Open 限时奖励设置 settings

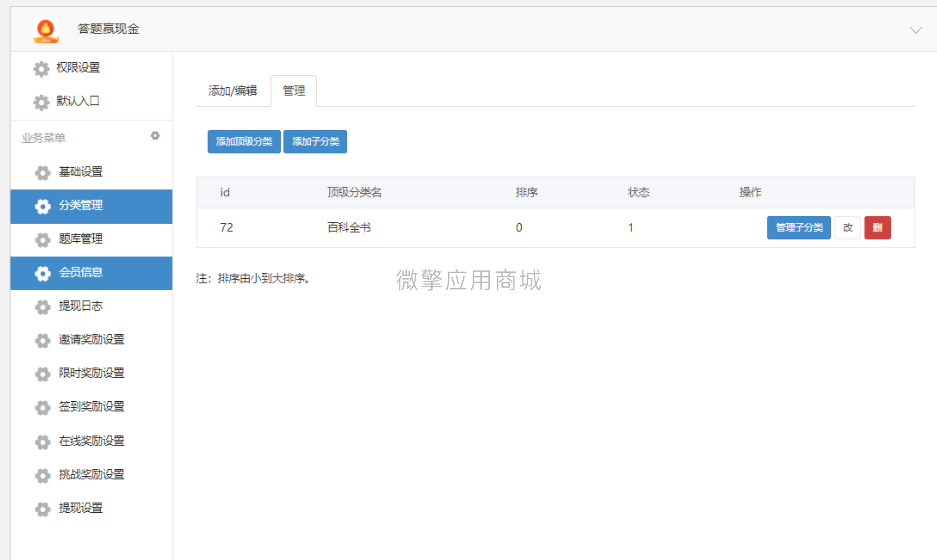(x=92, y=373)
